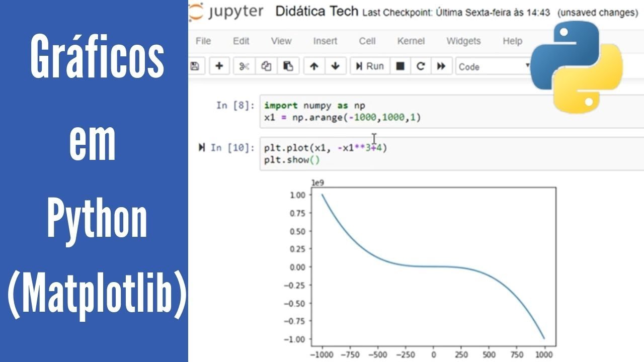This screenshot has height=362, width=644.
Task: Open the View menu
Action: 281,41
